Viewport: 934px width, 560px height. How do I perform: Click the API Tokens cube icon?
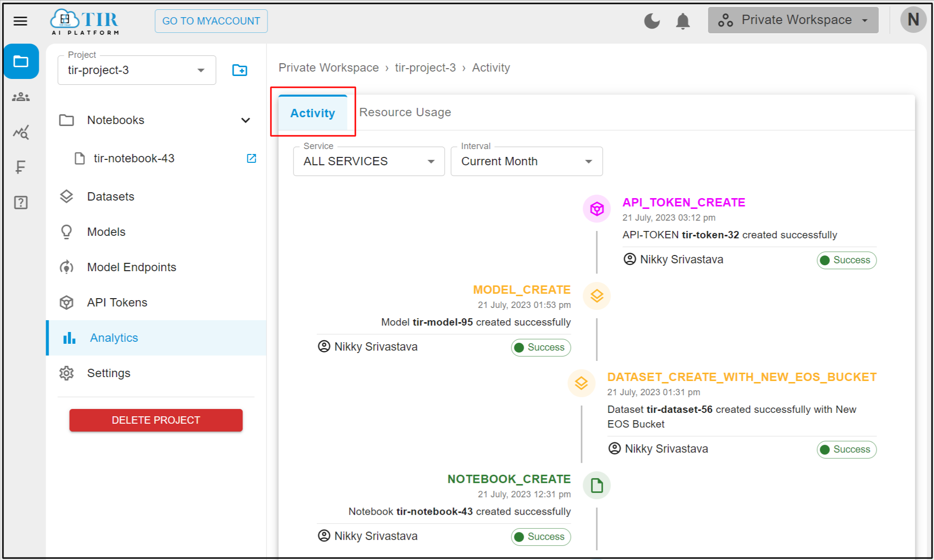tap(66, 303)
